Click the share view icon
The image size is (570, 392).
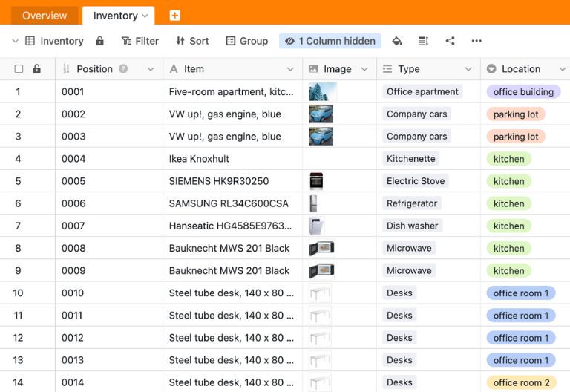coord(451,41)
